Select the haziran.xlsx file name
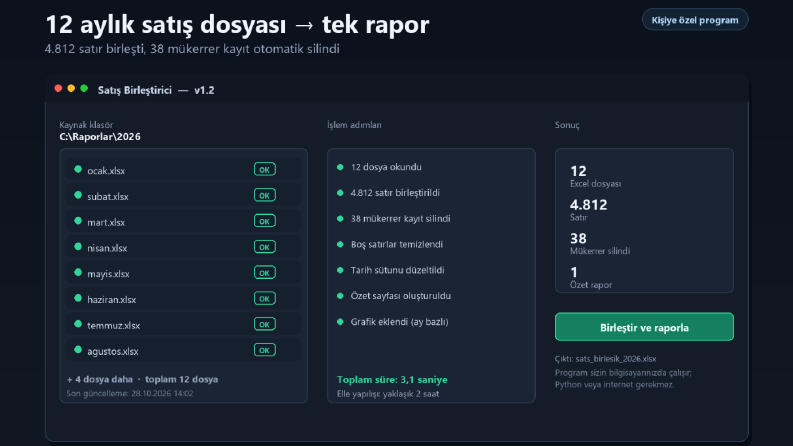793x446 pixels. point(112,300)
